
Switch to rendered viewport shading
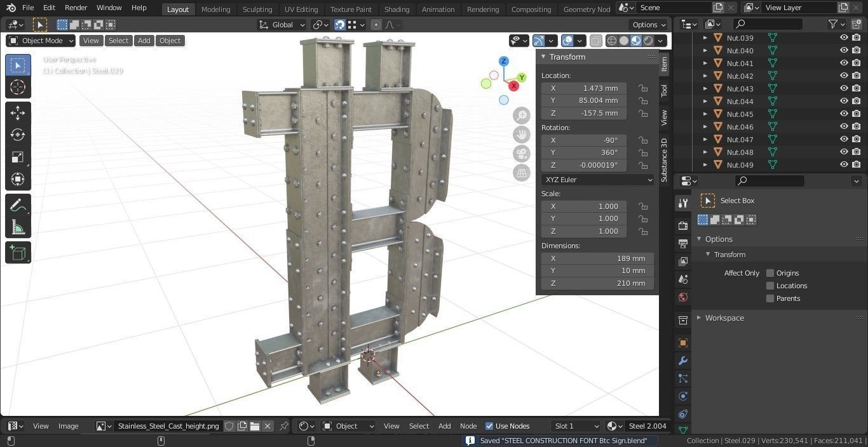click(x=648, y=41)
